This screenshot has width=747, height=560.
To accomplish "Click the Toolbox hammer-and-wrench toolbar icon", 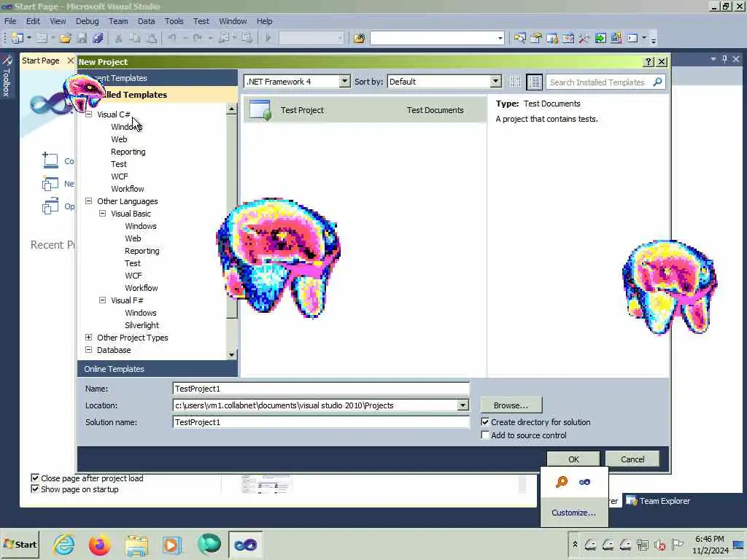I will [x=584, y=38].
